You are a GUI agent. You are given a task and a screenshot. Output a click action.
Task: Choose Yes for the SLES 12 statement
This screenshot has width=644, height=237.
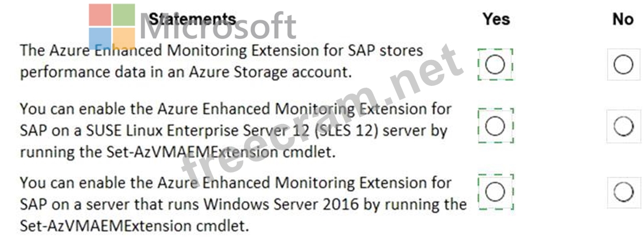(495, 125)
